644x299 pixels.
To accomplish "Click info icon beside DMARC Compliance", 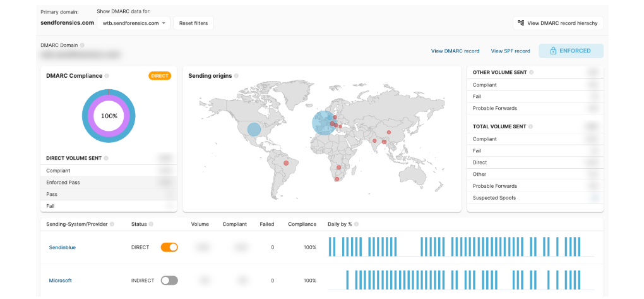I will coord(107,76).
